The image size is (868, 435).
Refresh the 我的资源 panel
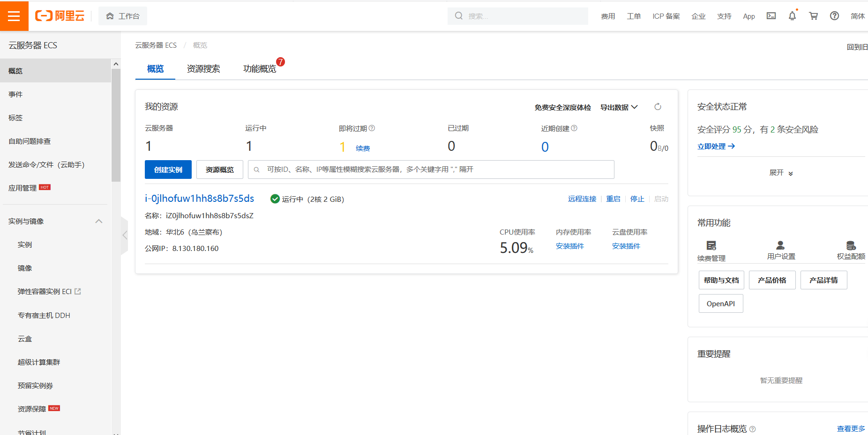pyautogui.click(x=658, y=107)
